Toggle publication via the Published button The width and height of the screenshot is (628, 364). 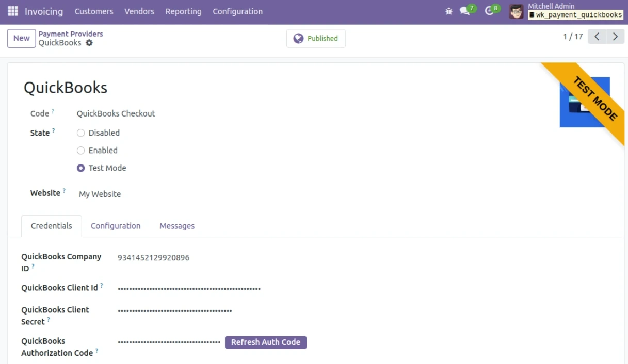[x=316, y=38]
